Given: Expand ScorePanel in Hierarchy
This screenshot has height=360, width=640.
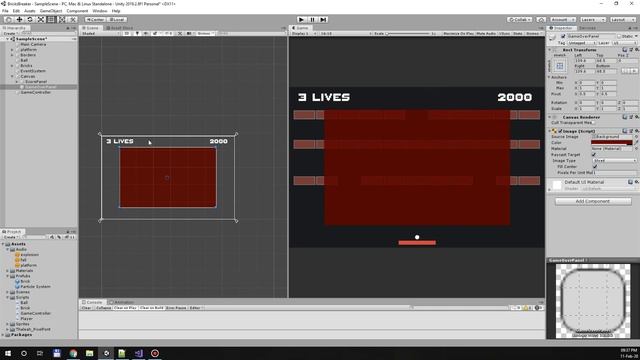Looking at the screenshot, I should 17,82.
